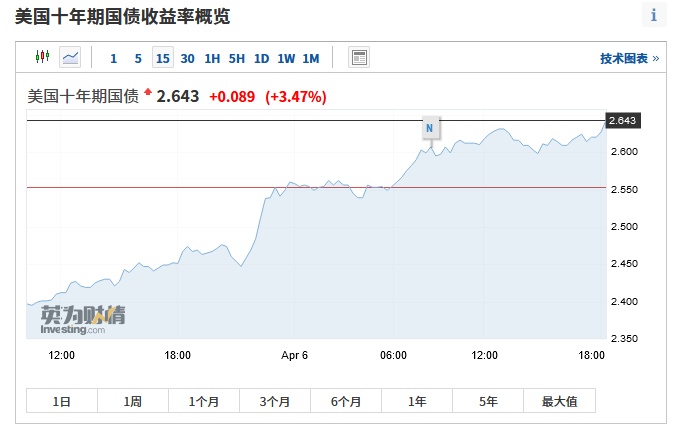Select the 1D interval

click(261, 58)
